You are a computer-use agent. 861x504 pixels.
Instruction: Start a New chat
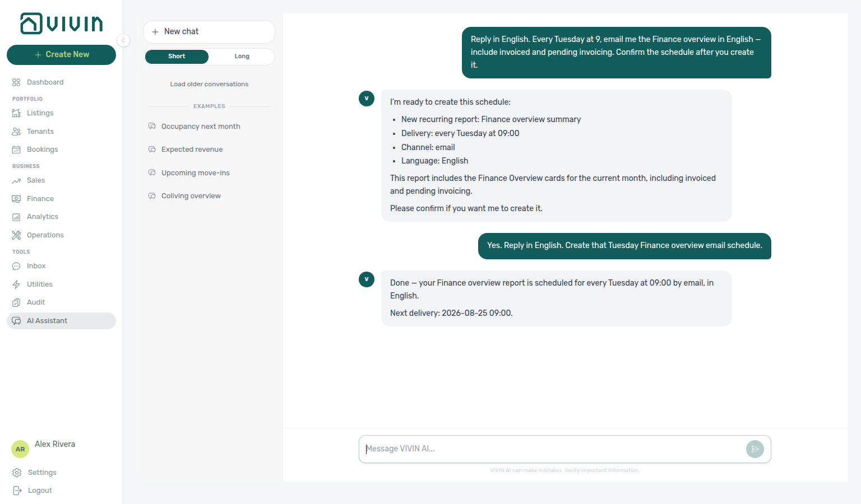(209, 32)
